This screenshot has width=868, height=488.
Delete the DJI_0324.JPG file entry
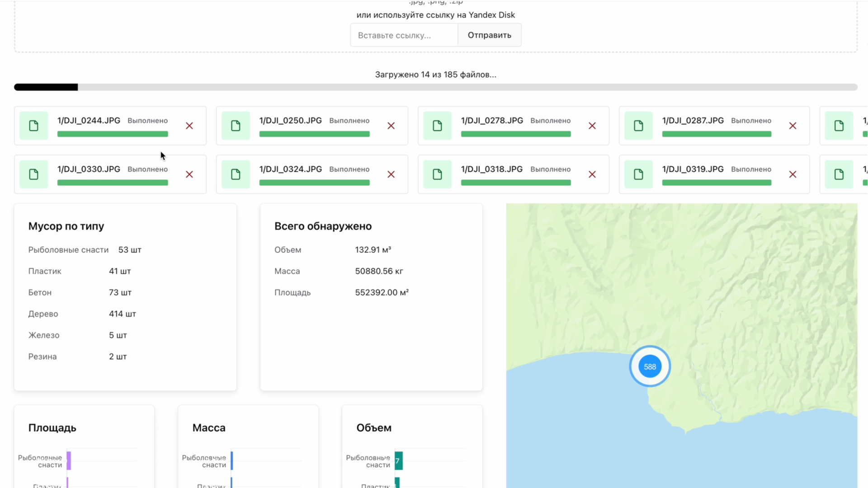[391, 174]
